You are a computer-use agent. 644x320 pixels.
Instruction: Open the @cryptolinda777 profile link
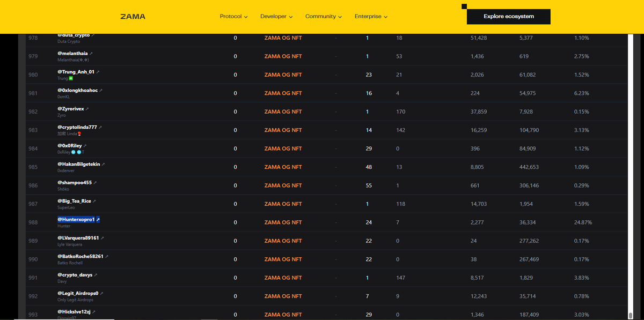(77, 127)
